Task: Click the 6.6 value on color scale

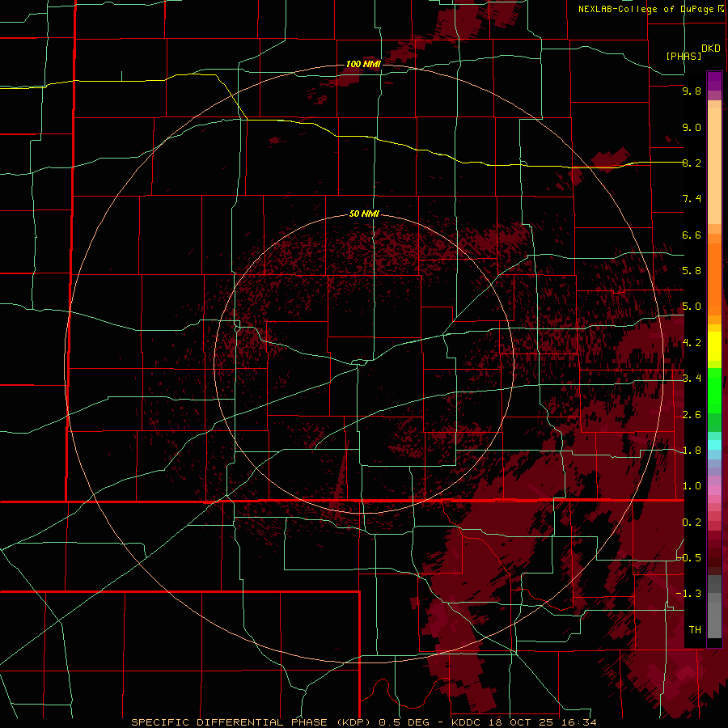Action: [692, 235]
